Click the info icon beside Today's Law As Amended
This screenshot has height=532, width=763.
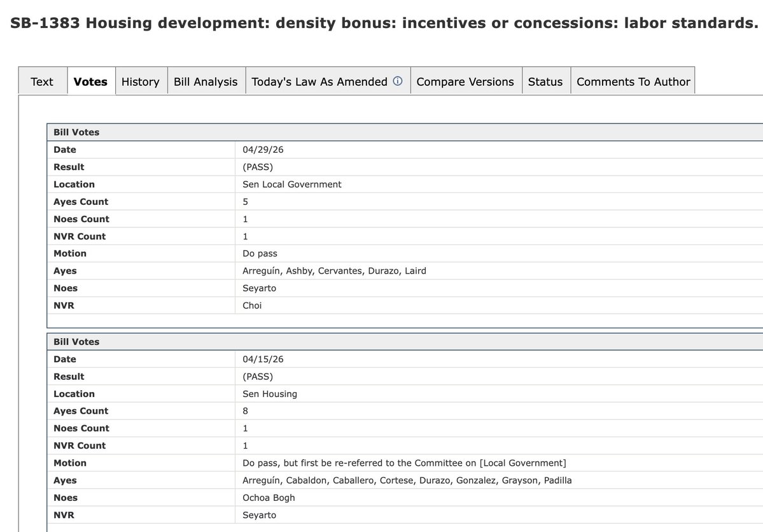coord(398,81)
